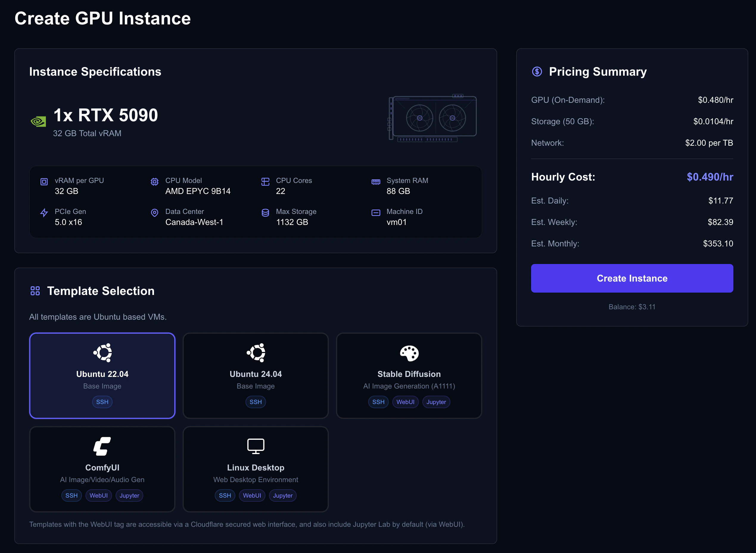756x553 pixels.
Task: Click the Jupyter tag on ComfyUI template
Action: click(129, 495)
